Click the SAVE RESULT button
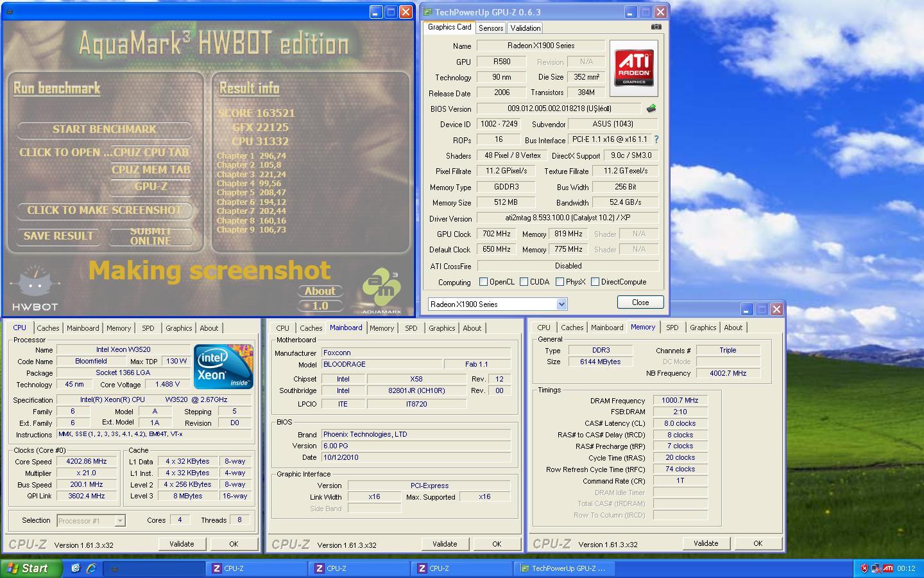This screenshot has height=578, width=924. [58, 236]
